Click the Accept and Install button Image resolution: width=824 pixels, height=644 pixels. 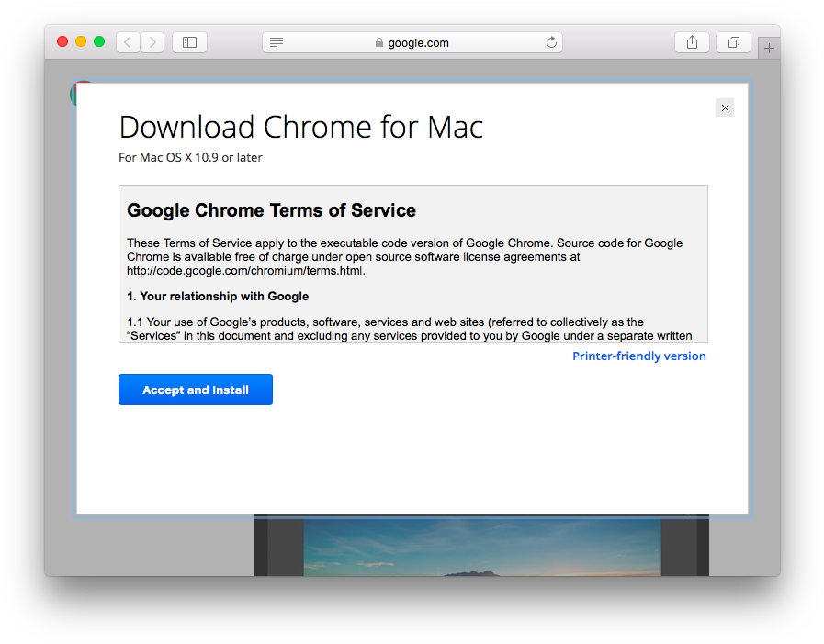195,390
